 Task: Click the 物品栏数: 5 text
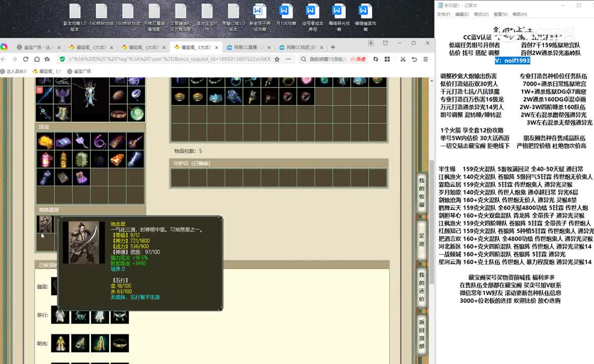point(188,151)
